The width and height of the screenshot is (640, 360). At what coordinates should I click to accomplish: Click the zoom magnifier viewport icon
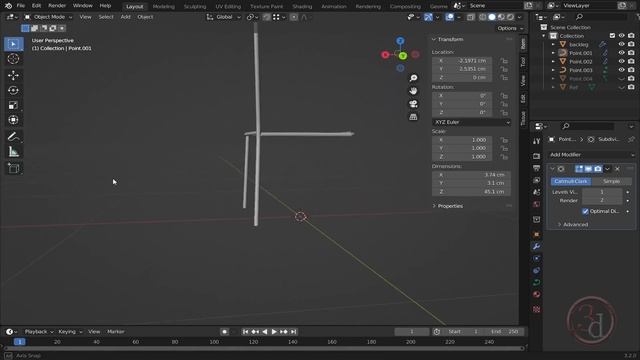click(413, 78)
